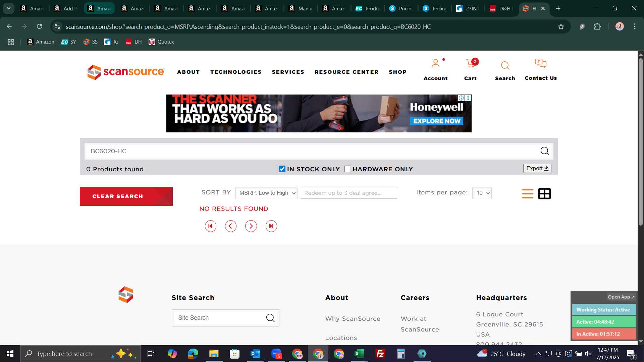Open Locations footer link
This screenshot has height=362, width=644.
(341, 338)
